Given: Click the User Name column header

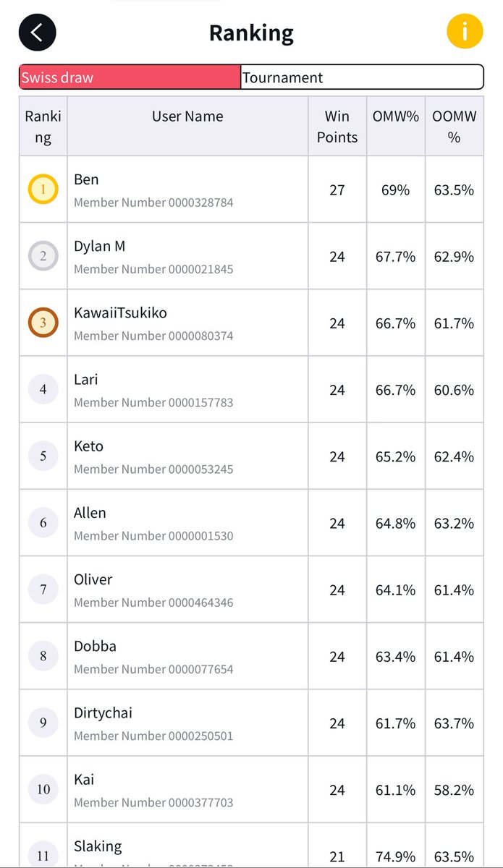Looking at the screenshot, I should coord(187,116).
